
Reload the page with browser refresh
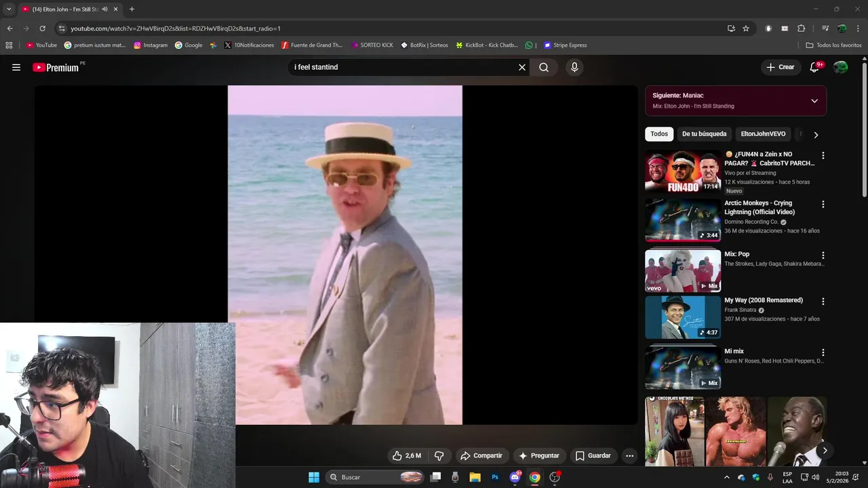coord(42,28)
